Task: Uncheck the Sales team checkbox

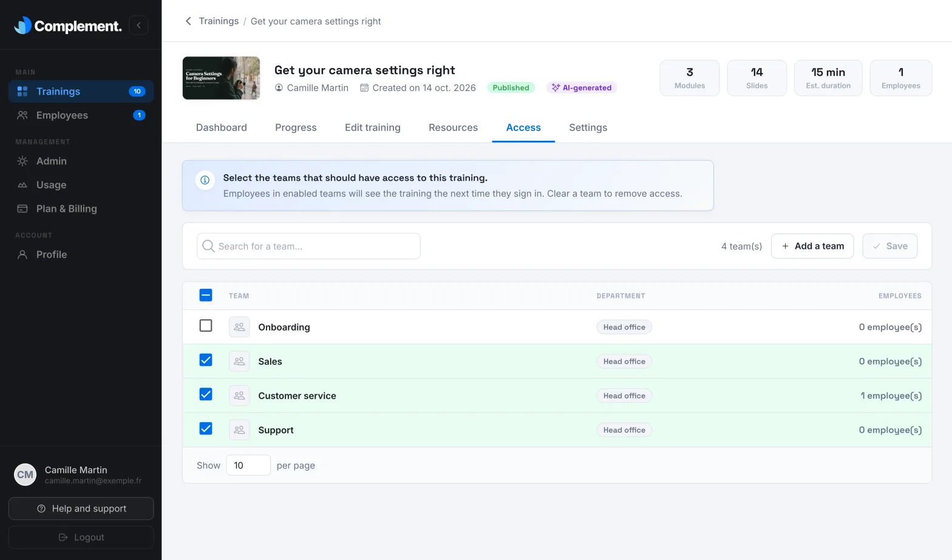Action: click(x=206, y=360)
